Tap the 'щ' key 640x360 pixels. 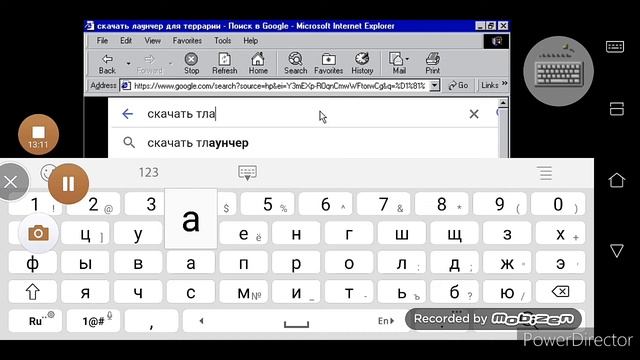point(454,233)
